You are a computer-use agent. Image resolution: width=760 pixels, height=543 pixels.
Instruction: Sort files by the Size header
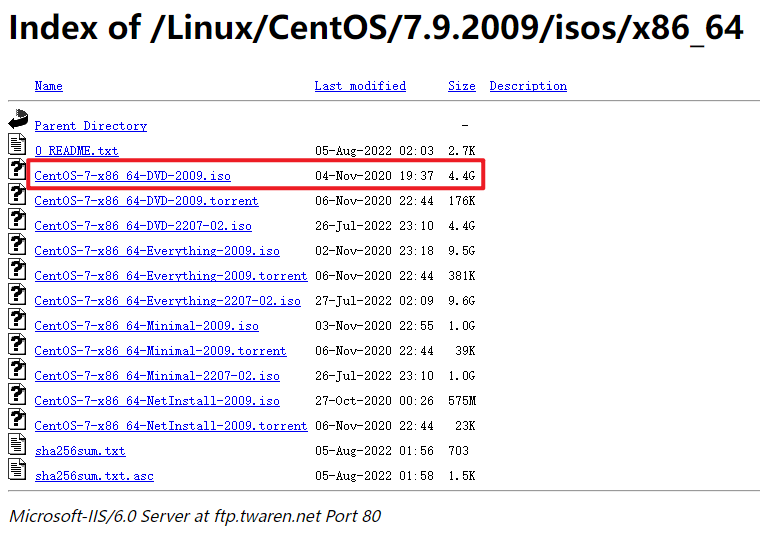[461, 86]
